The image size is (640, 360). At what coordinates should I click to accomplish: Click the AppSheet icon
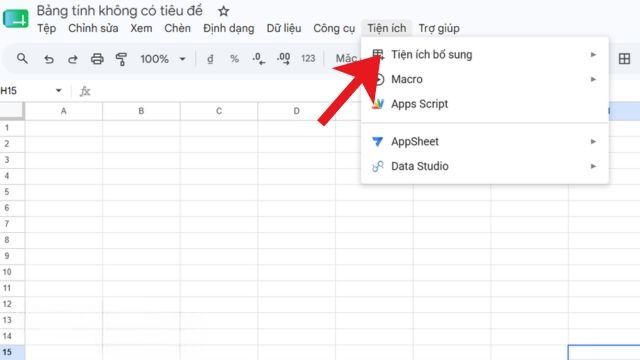pos(378,142)
